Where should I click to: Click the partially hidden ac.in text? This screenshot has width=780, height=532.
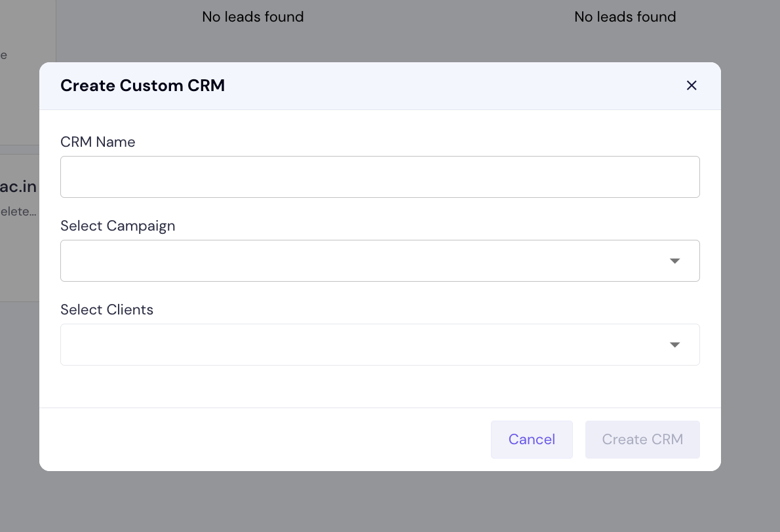(18, 187)
